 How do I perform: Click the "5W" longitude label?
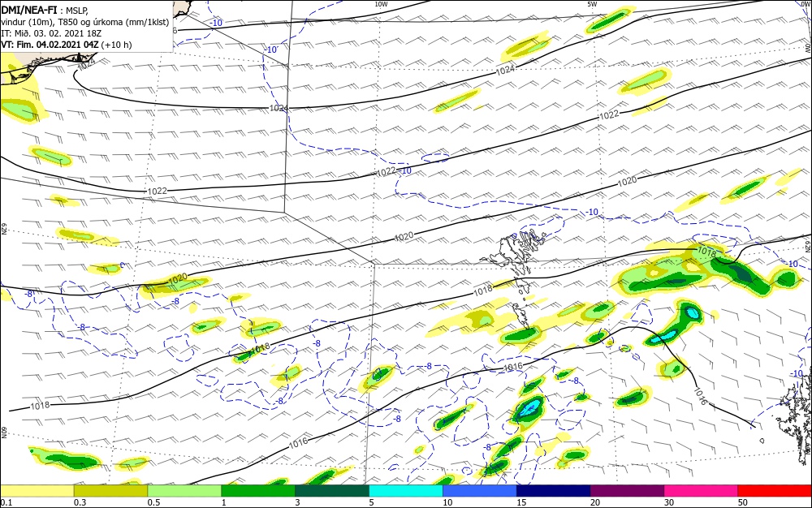click(x=592, y=4)
